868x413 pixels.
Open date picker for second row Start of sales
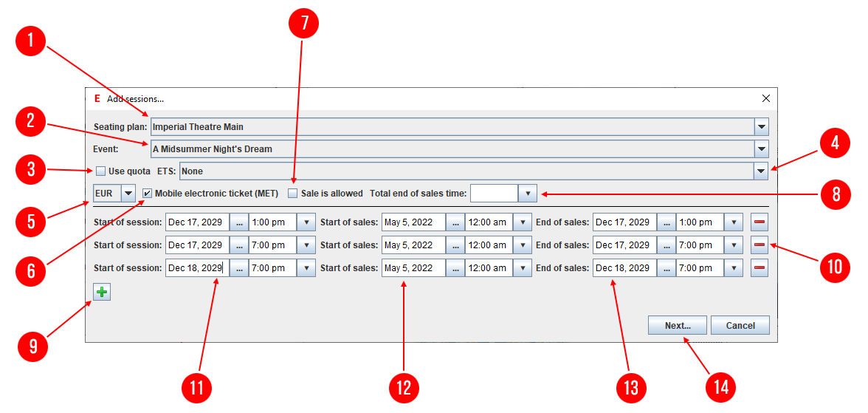point(455,245)
